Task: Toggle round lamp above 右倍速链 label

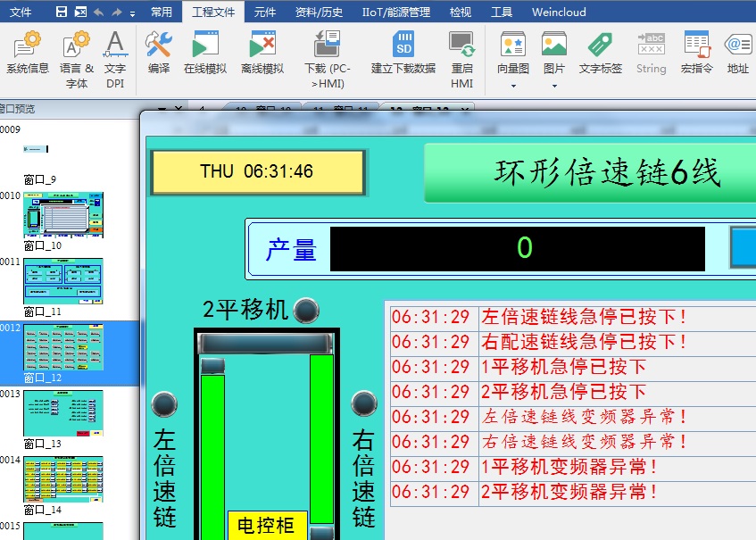Action: tap(363, 404)
